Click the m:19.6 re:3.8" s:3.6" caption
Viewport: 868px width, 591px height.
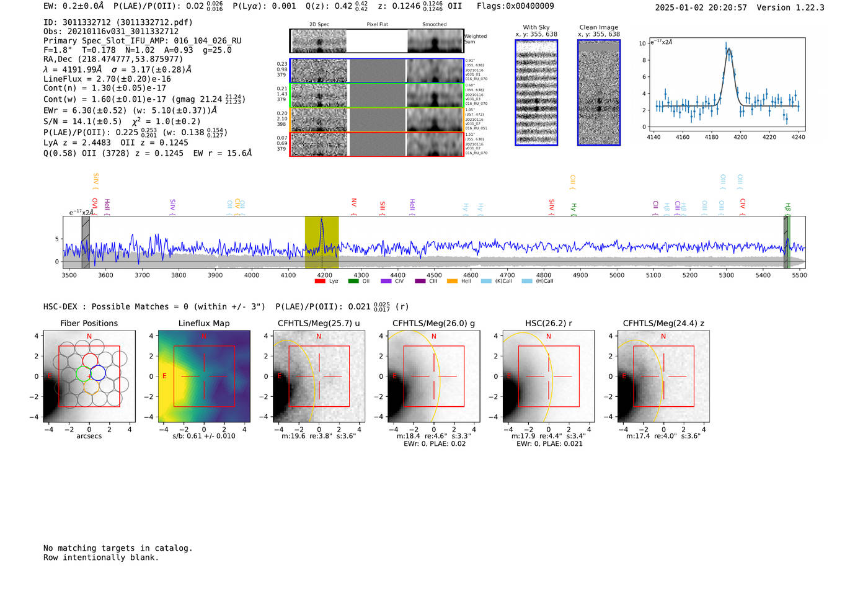tap(319, 436)
